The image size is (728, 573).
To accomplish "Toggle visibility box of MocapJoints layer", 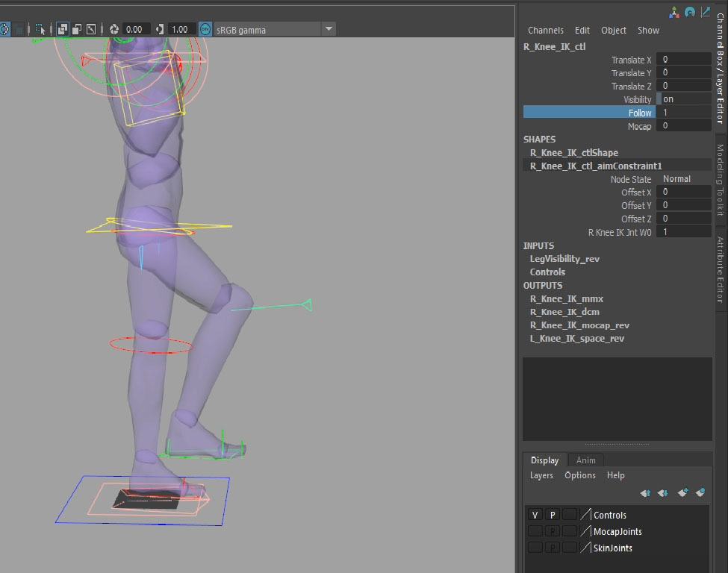I will coord(535,531).
